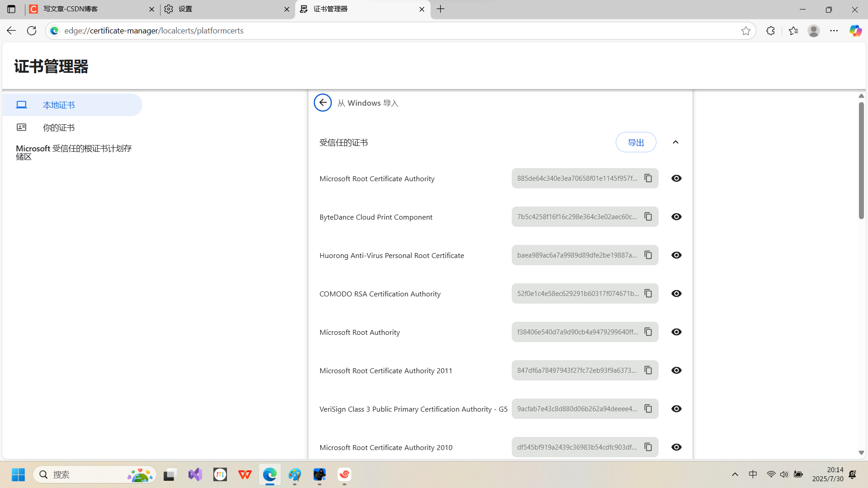Click COMODO RSA Certification Authority name text
This screenshot has height=488, width=868.
pos(380,294)
